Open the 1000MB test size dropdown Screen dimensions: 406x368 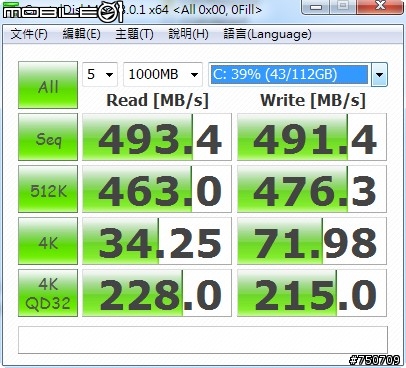pos(163,74)
